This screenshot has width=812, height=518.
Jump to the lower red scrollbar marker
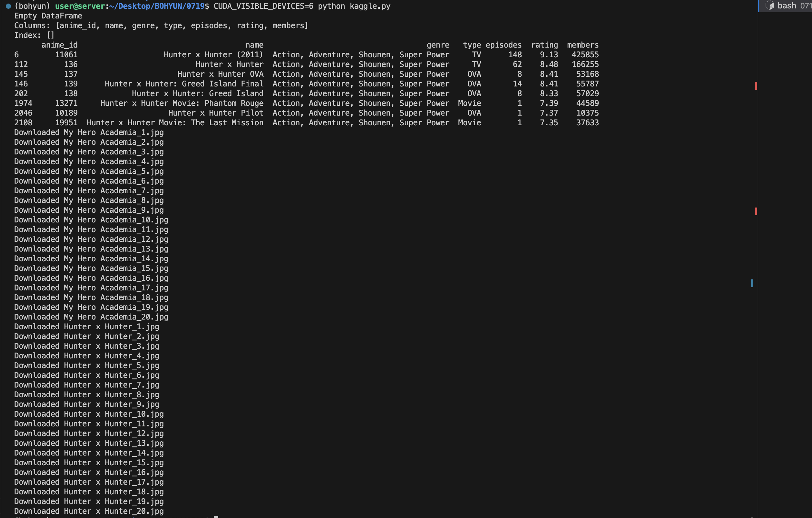pos(756,211)
